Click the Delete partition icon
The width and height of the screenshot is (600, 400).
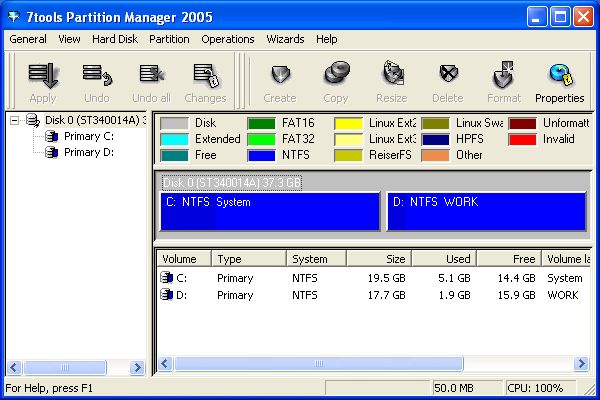pos(447,80)
